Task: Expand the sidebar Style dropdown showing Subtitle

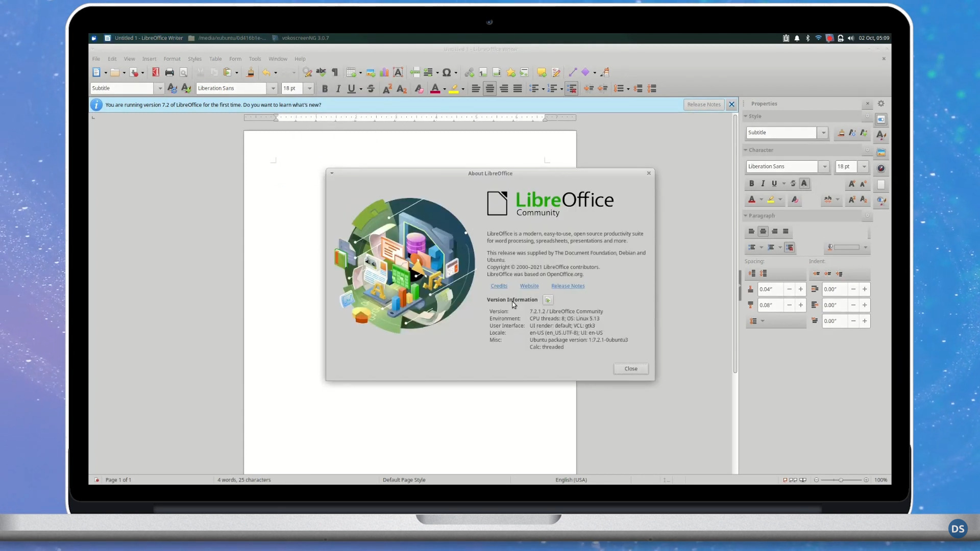Action: [x=823, y=133]
